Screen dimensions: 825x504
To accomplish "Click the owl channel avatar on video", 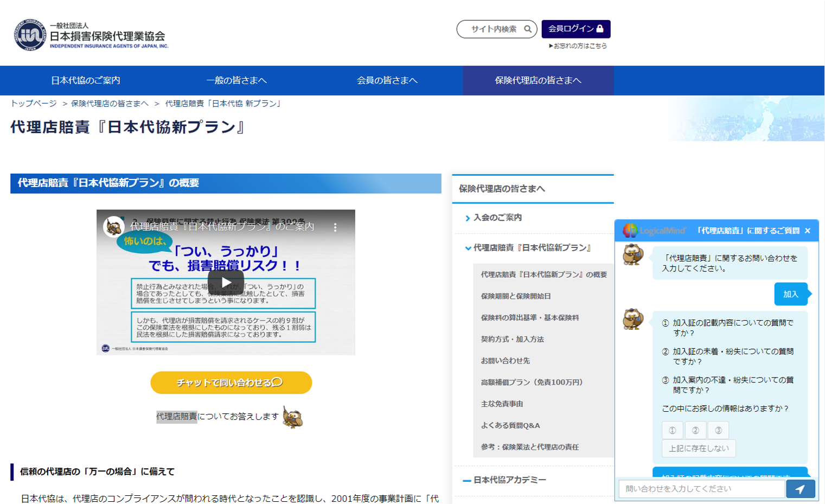I will coord(114,227).
